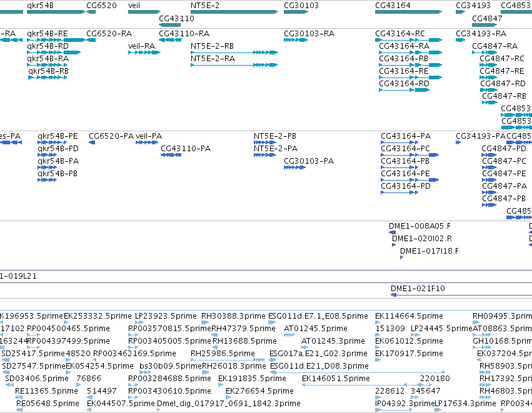Select transcript CG4847-RA
This screenshot has width=532, height=413.
[484, 52]
